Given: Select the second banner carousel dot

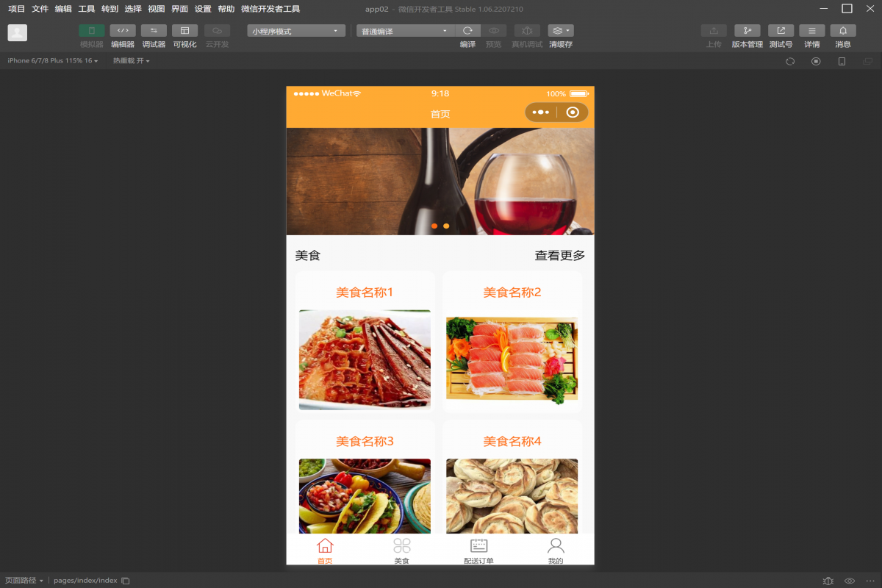Looking at the screenshot, I should [446, 226].
